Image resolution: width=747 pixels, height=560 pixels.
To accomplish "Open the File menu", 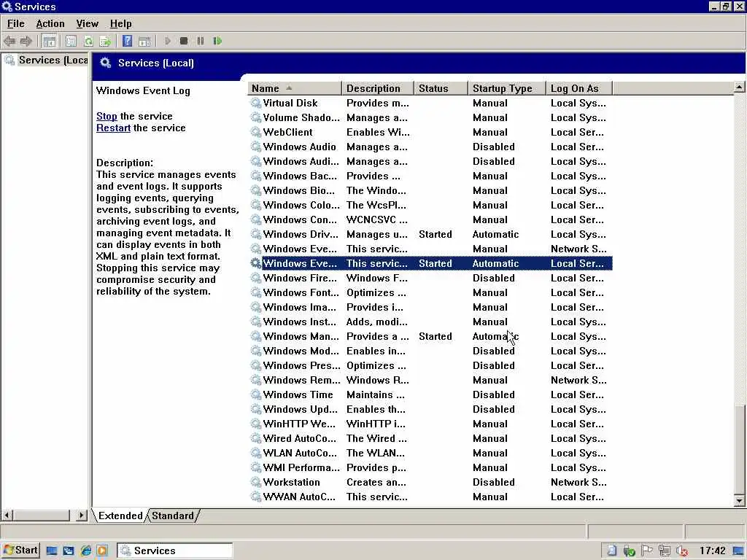I will [x=16, y=23].
